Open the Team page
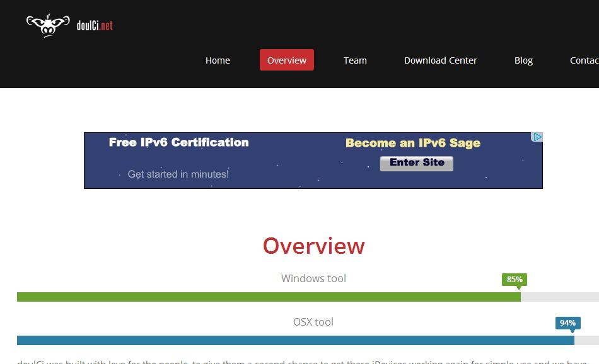Screen dimensions: 599x364 pos(355,60)
